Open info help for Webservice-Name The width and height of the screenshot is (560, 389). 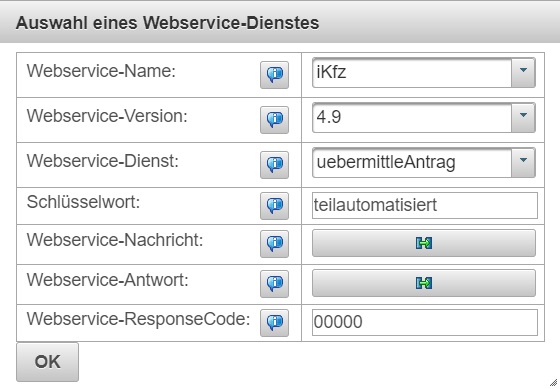(274, 75)
